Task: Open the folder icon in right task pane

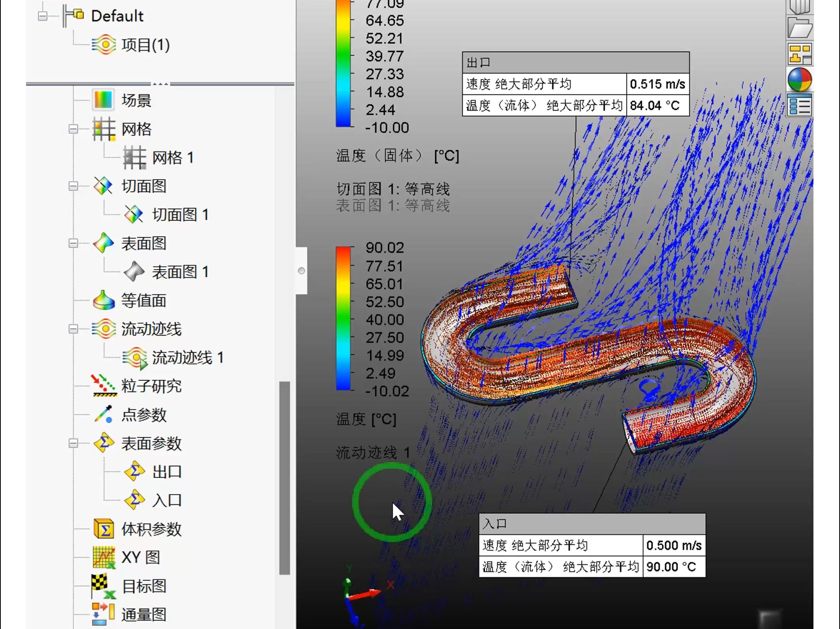Action: coord(800,28)
